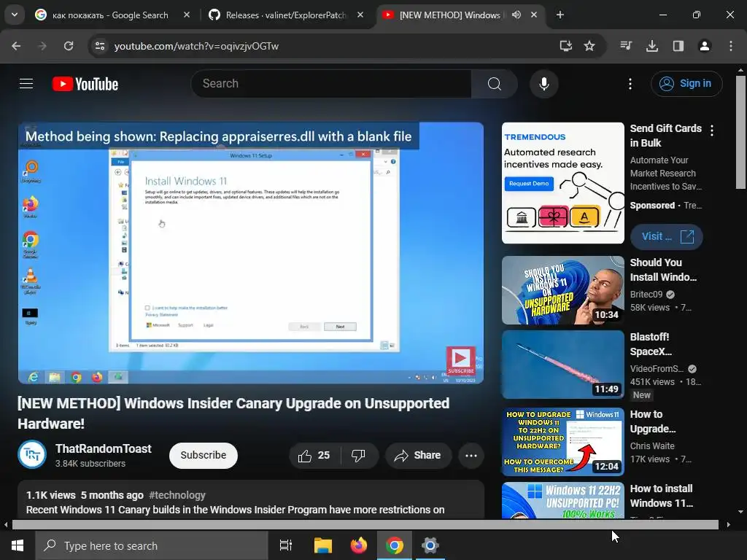Image resolution: width=747 pixels, height=560 pixels.
Task: Open the Britec09 channel name
Action: tap(646, 295)
